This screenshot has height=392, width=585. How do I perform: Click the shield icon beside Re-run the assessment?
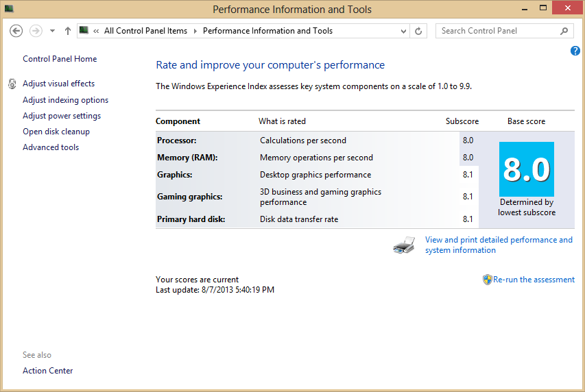(487, 280)
